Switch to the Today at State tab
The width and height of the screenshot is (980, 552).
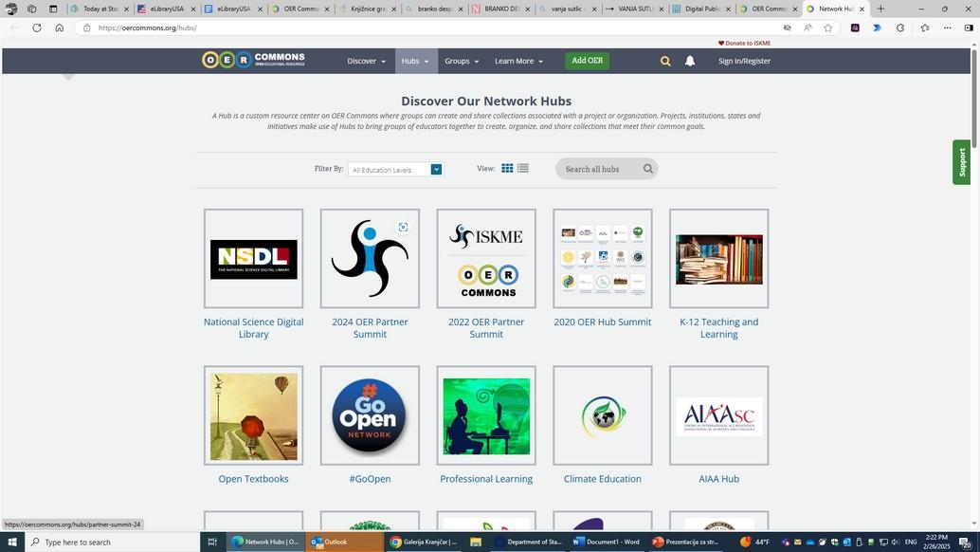click(100, 9)
